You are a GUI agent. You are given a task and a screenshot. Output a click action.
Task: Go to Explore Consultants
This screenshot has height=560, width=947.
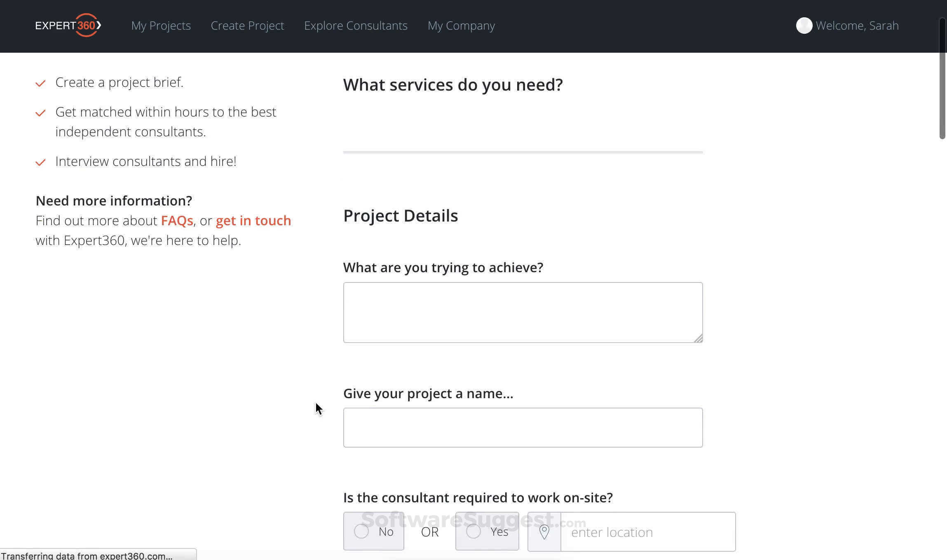click(356, 26)
